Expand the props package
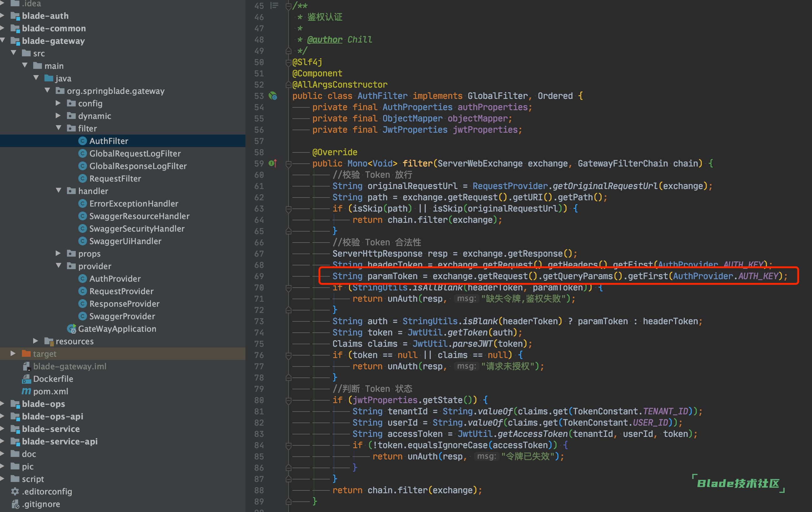812x512 pixels. [x=58, y=253]
